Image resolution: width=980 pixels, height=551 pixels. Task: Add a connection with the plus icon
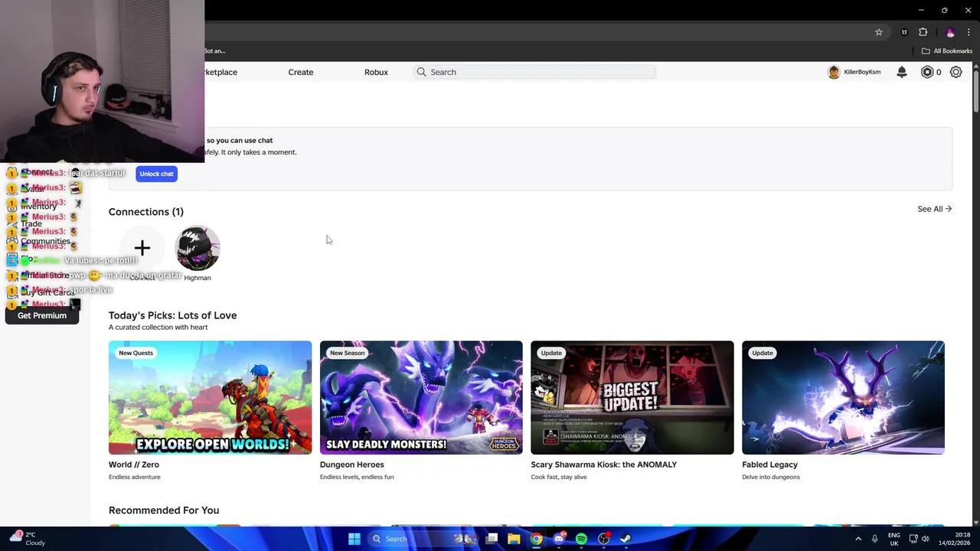(x=142, y=248)
